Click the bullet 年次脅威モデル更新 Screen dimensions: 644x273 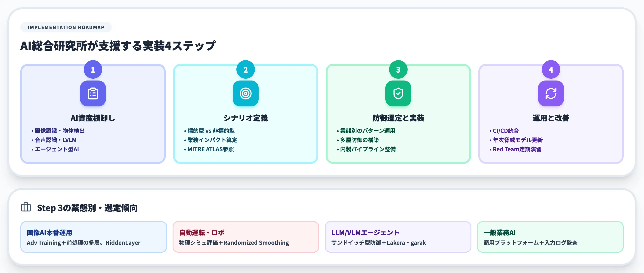516,140
